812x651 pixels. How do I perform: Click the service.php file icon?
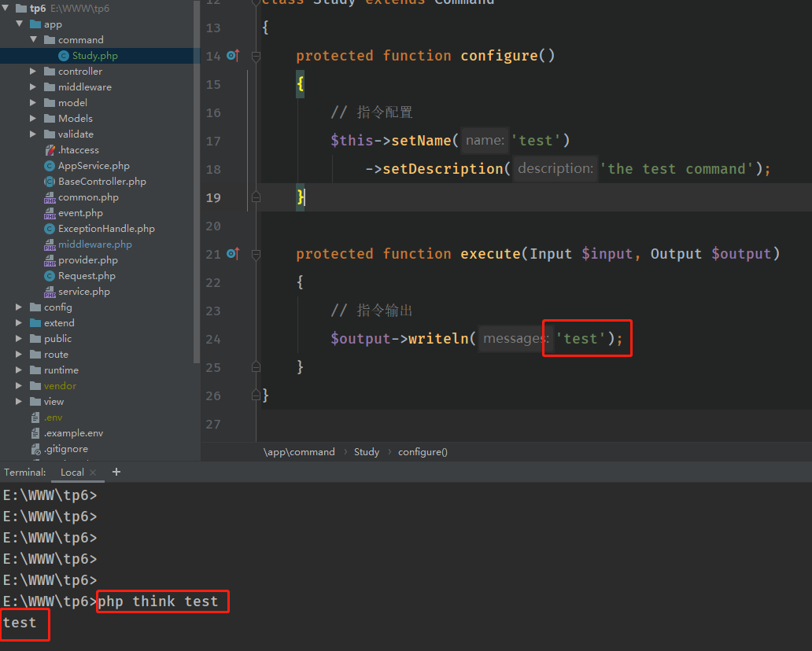(x=50, y=292)
